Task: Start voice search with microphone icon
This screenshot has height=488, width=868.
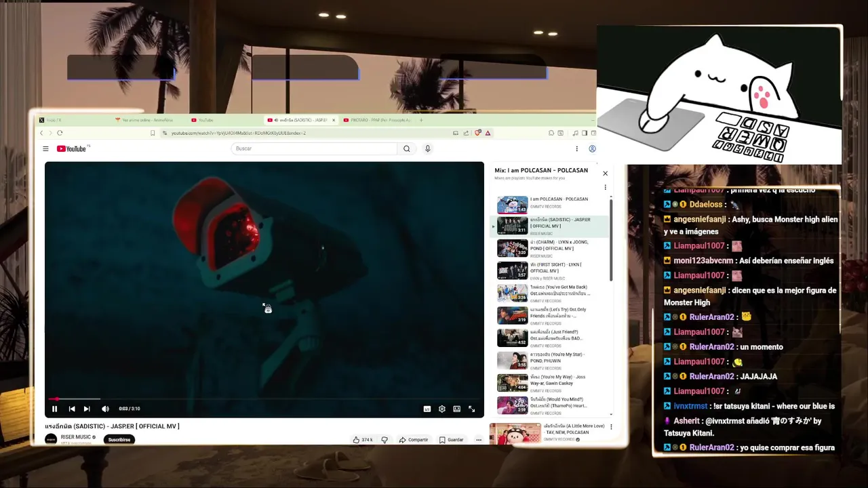Action: (427, 148)
